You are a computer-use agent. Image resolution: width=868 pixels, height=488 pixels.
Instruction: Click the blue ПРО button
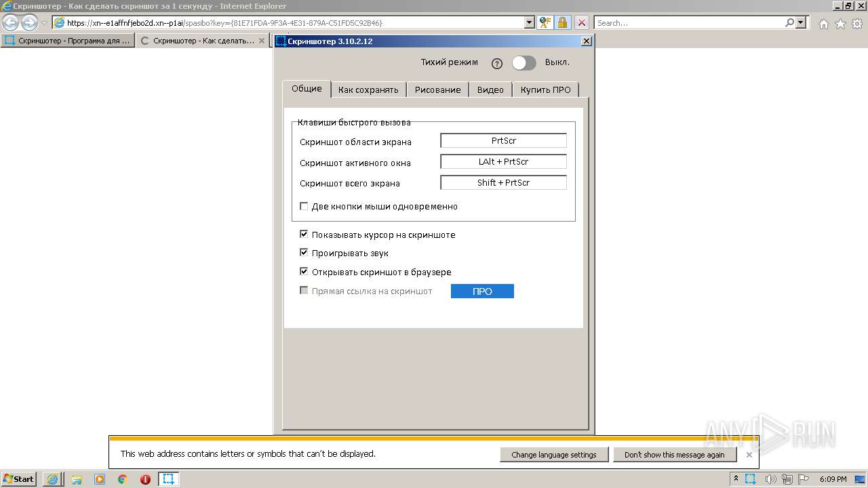[x=482, y=291]
